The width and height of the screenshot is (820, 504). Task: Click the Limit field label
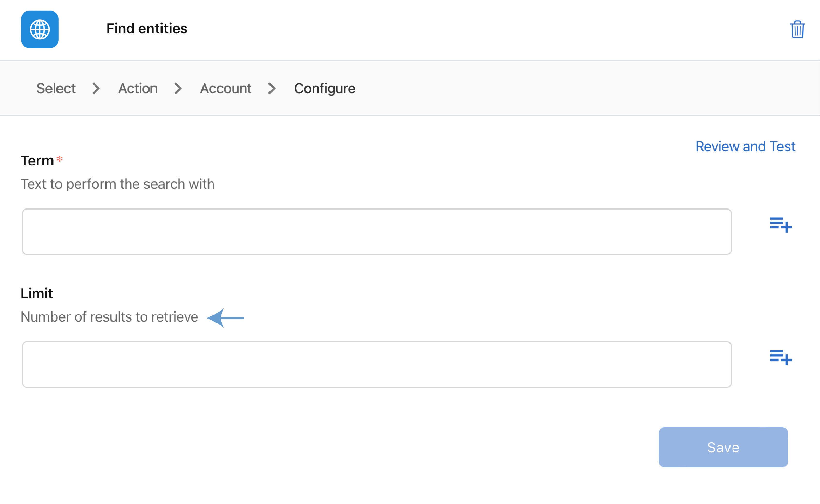pyautogui.click(x=37, y=293)
